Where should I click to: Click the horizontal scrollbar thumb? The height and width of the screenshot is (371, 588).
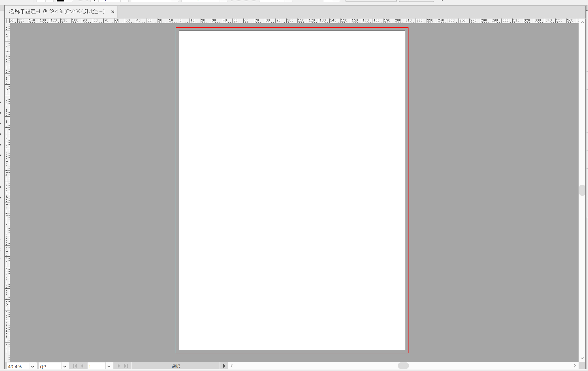coord(403,366)
